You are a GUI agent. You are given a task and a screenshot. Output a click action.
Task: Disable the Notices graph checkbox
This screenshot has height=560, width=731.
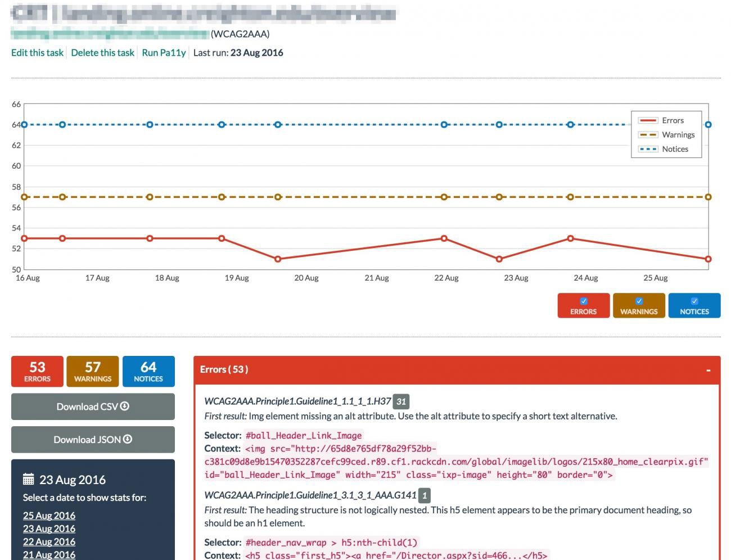(694, 301)
